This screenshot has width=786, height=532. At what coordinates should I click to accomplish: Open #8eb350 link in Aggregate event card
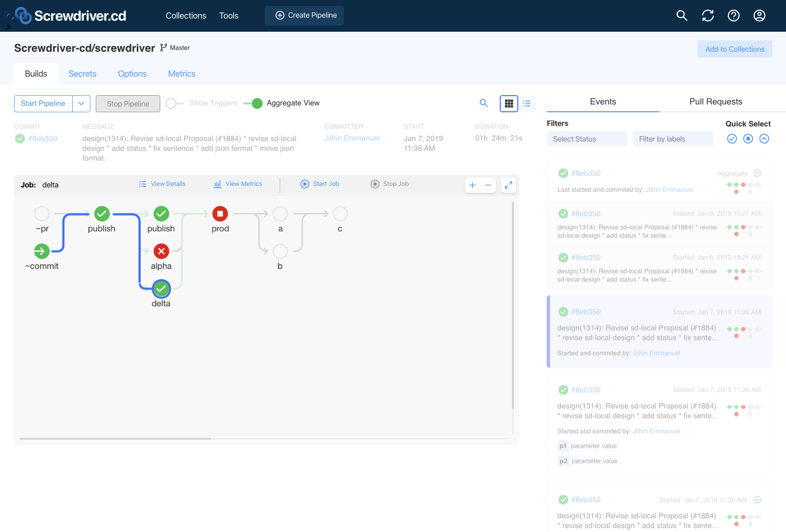pyautogui.click(x=586, y=173)
